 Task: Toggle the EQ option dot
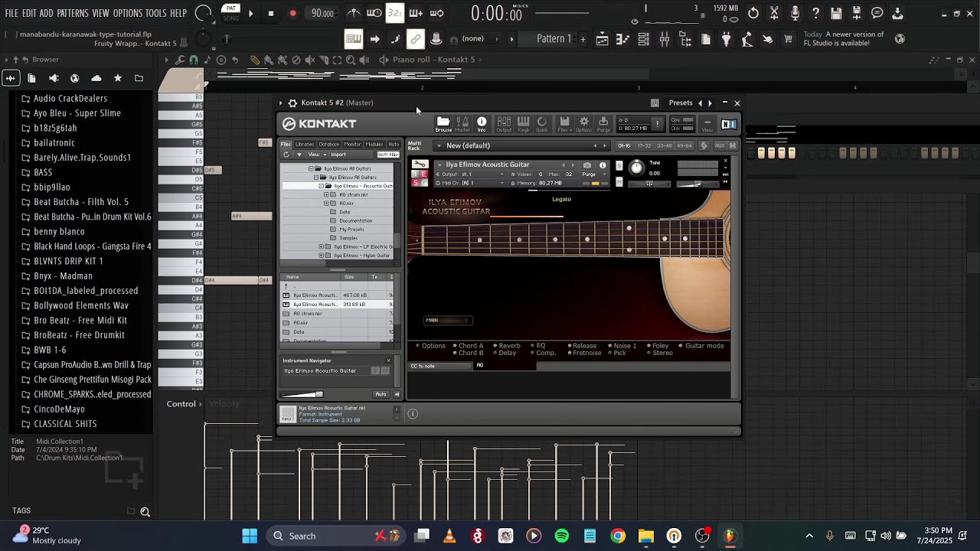click(532, 346)
